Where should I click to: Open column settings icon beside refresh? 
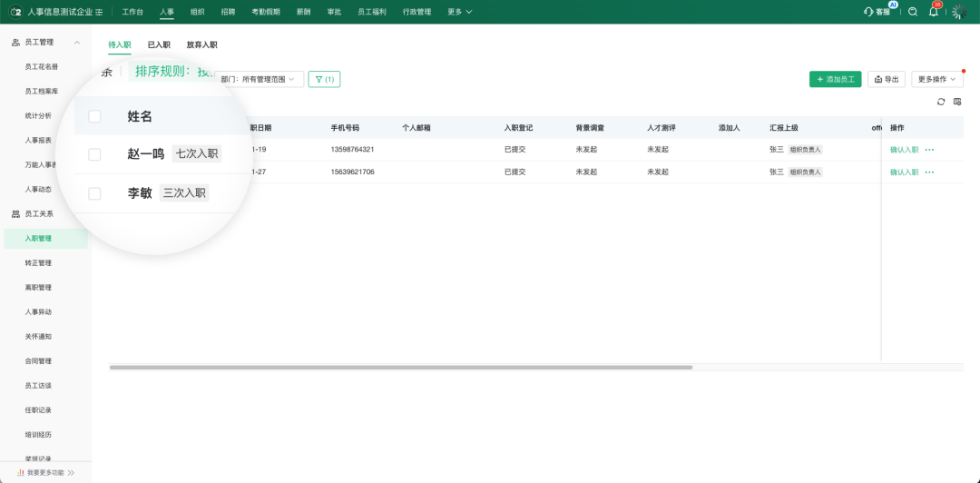956,102
